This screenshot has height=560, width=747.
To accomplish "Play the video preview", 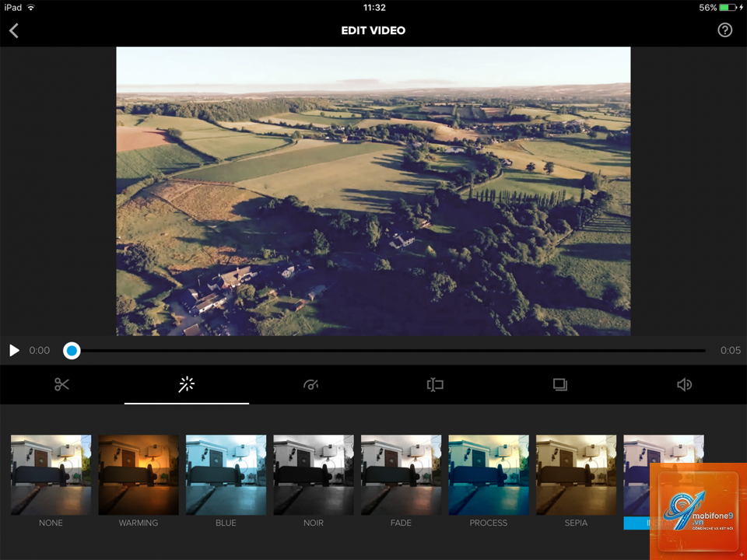I will (14, 351).
